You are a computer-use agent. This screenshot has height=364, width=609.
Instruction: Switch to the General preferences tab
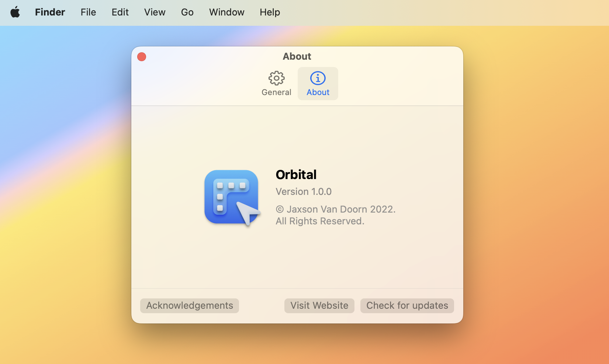tap(276, 84)
